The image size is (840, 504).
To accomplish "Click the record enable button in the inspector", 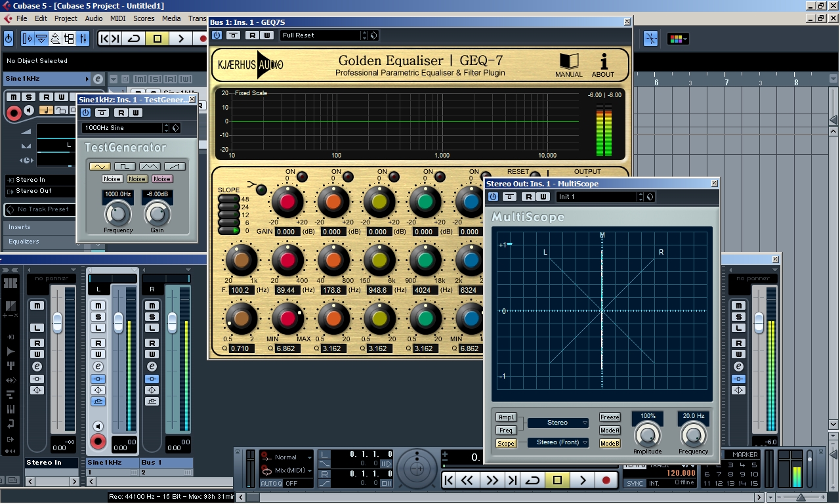I will coord(13,114).
